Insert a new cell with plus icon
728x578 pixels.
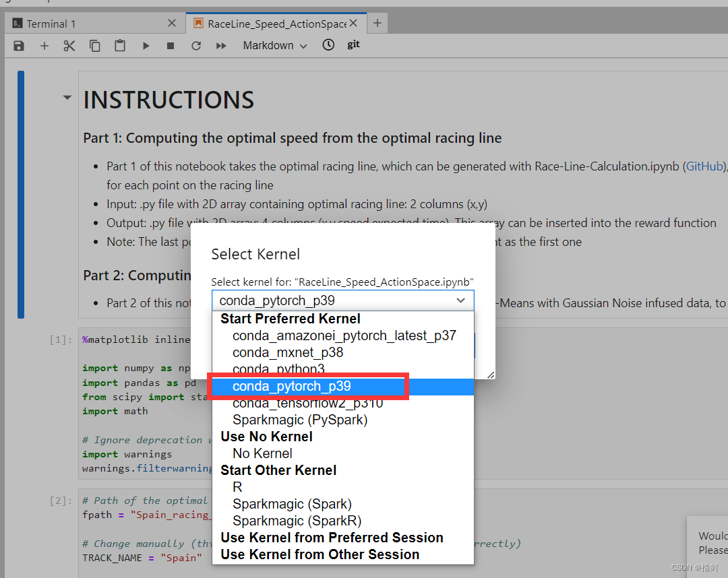pyautogui.click(x=44, y=46)
